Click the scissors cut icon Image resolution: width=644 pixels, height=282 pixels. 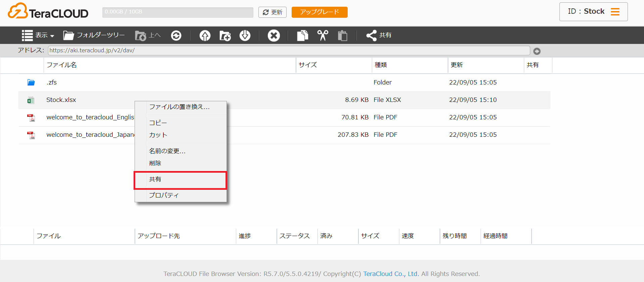[323, 35]
